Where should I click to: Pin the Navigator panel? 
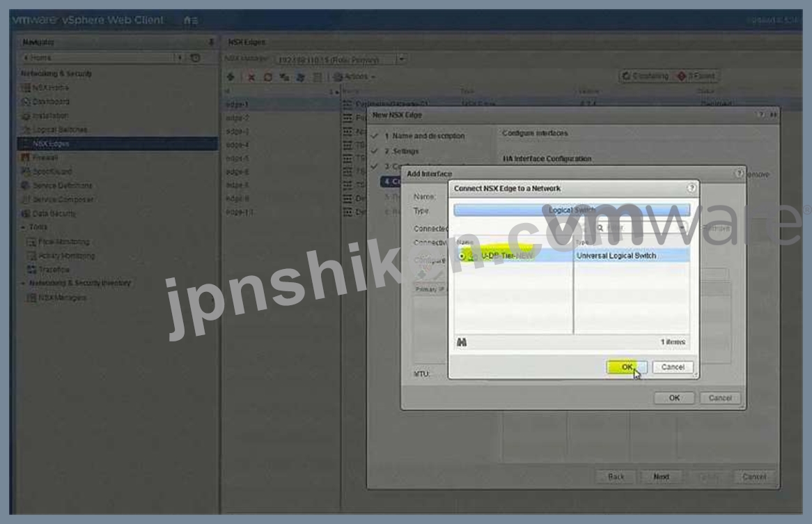211,42
